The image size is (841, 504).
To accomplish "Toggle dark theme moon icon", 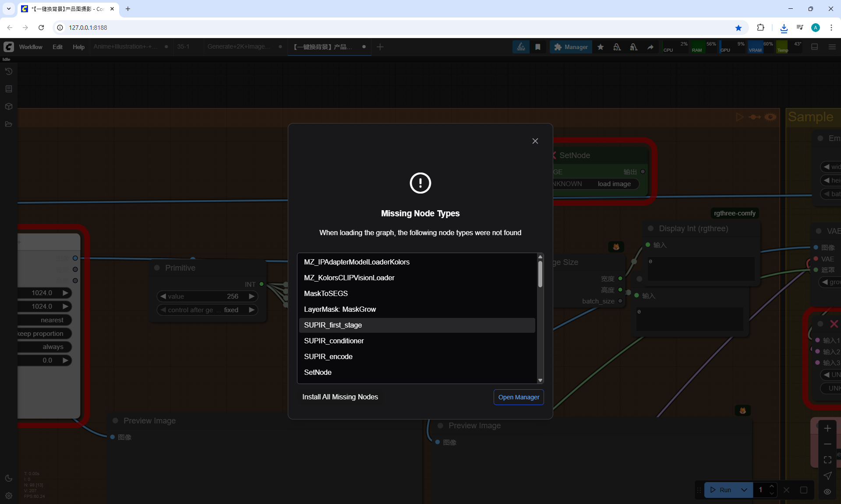I will tap(9, 478).
